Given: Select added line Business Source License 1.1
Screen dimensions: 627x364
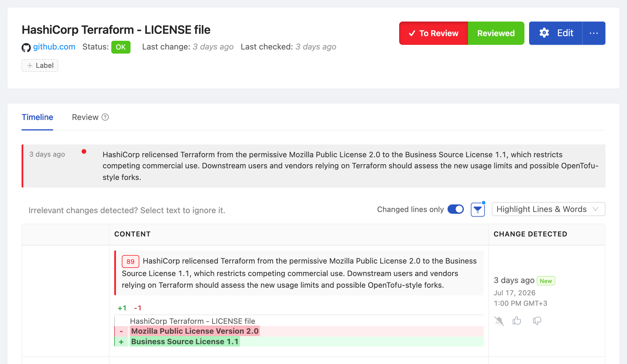Looking at the screenshot, I should point(185,342).
